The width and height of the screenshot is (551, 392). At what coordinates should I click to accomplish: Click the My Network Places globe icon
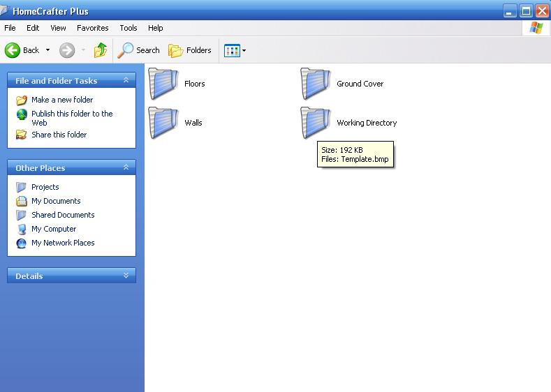[x=22, y=243]
